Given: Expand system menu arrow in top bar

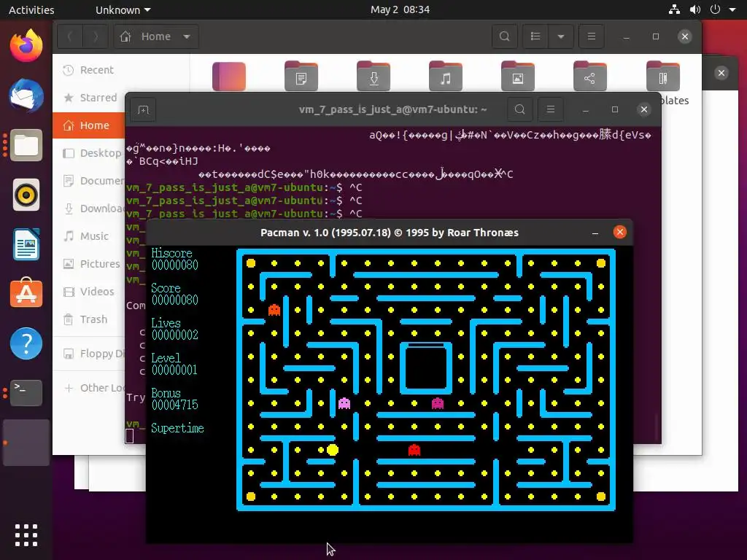Looking at the screenshot, I should pos(732,9).
